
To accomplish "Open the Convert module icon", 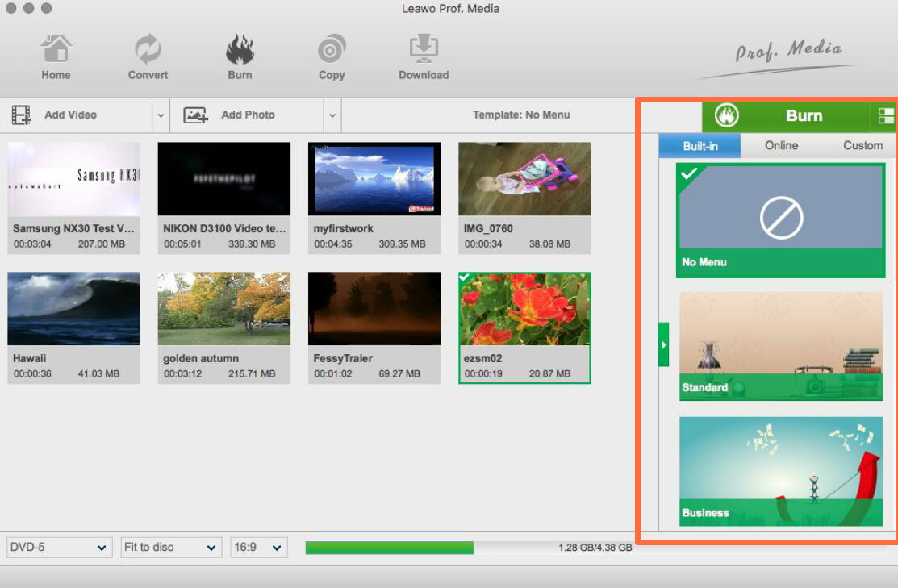I will click(x=148, y=51).
